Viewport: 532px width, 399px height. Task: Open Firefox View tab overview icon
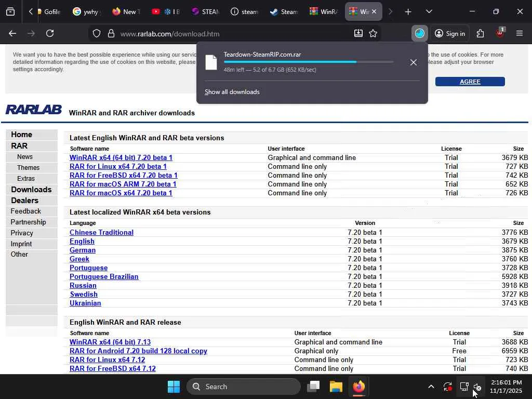pos(10,12)
